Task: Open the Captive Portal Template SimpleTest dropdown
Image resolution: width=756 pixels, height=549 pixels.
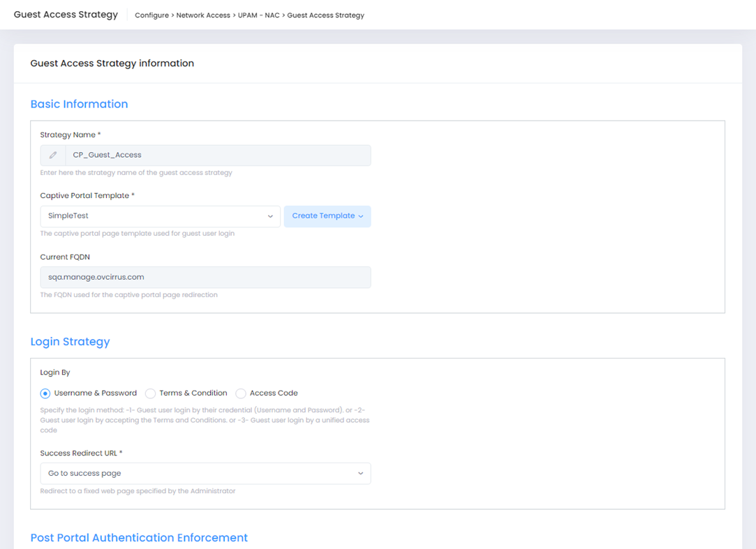Action: [160, 216]
